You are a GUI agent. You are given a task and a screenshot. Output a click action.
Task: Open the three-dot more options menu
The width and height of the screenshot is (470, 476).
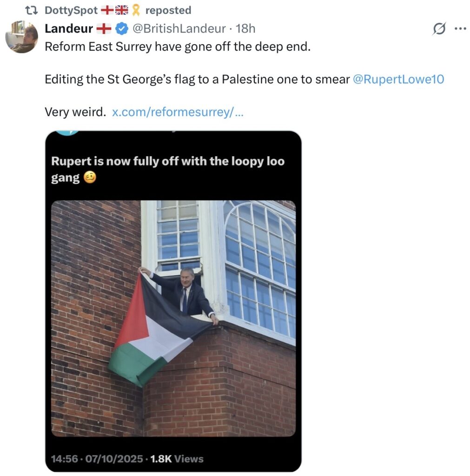pyautogui.click(x=460, y=29)
